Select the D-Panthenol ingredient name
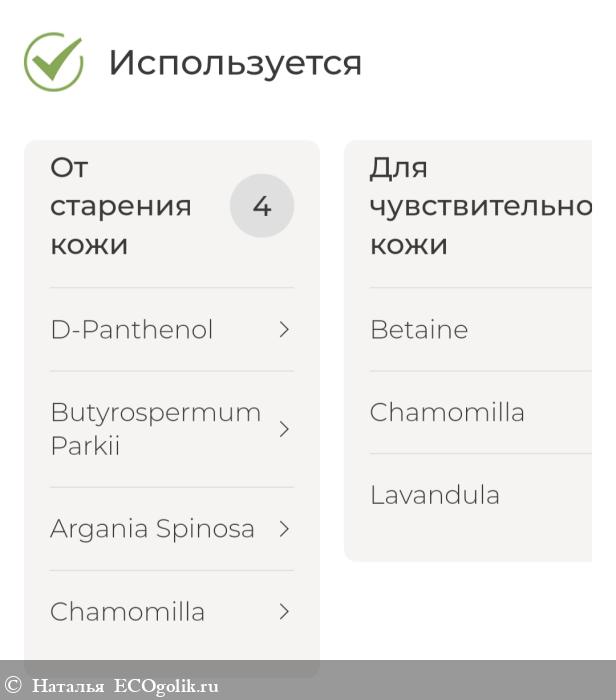The width and height of the screenshot is (616, 700). coord(132,330)
